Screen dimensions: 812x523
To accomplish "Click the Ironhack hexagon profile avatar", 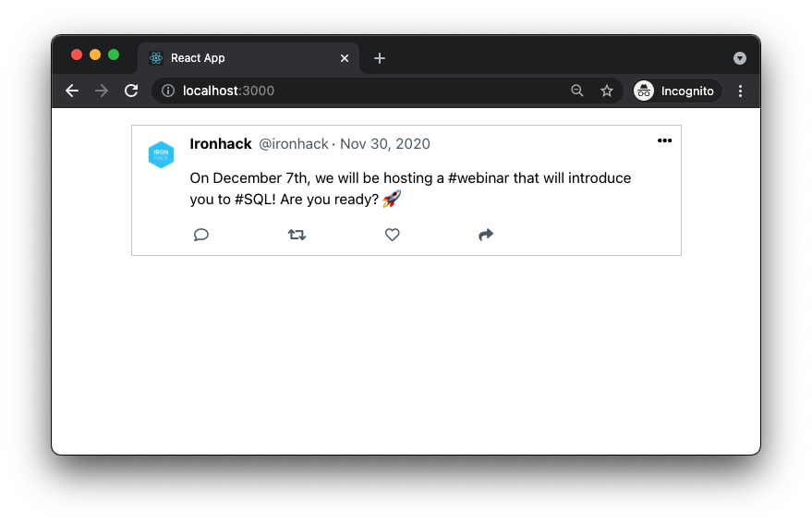I will pyautogui.click(x=161, y=154).
